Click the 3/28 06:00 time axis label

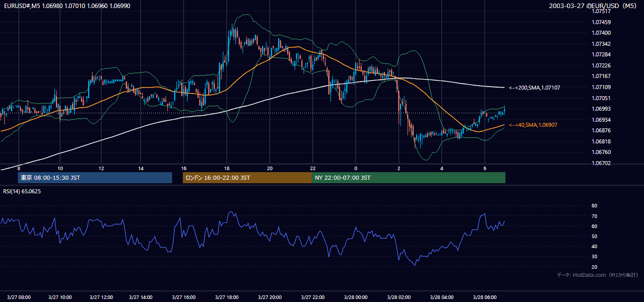pos(485,297)
